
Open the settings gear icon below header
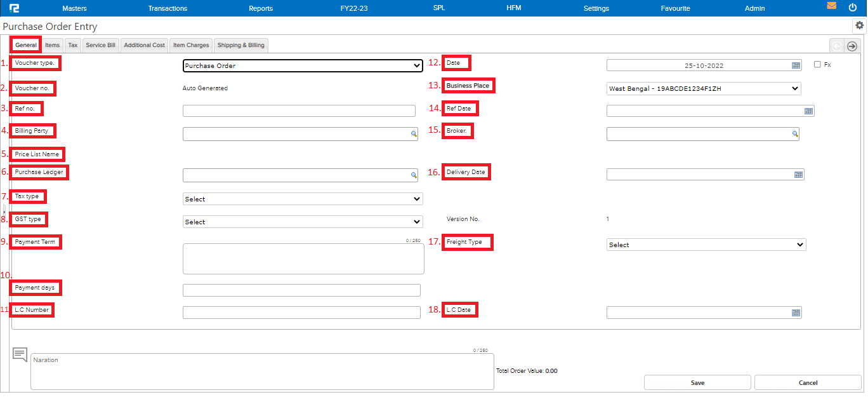(x=859, y=25)
